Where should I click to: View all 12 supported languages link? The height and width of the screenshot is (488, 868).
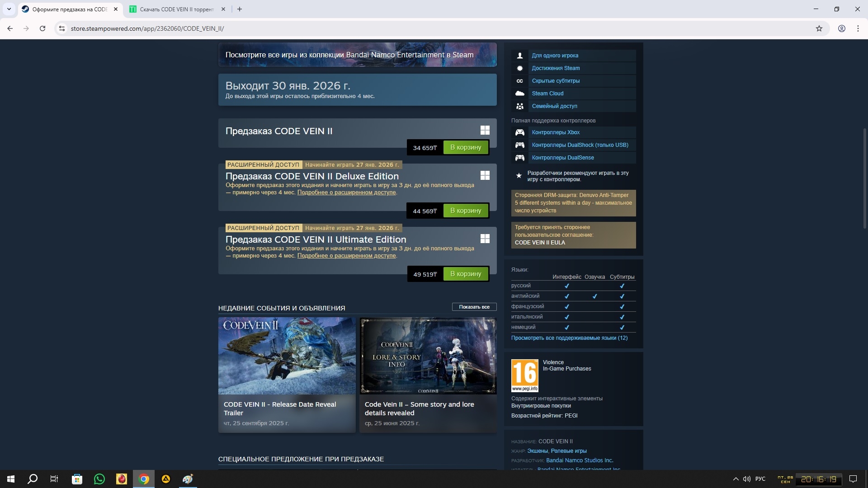point(569,338)
